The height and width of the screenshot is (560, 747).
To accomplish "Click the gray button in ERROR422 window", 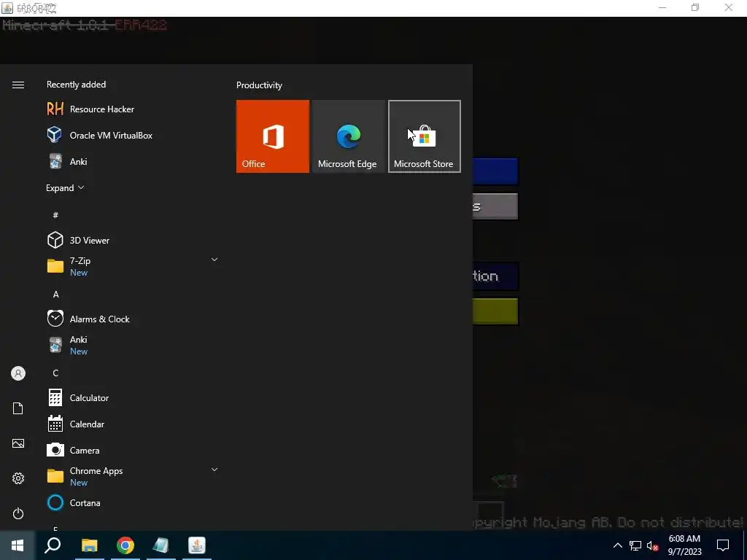I will (x=495, y=206).
